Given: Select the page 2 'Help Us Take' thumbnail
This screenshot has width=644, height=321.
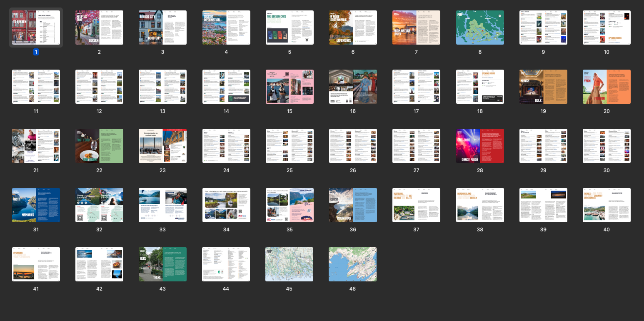Looking at the screenshot, I should coord(99,28).
